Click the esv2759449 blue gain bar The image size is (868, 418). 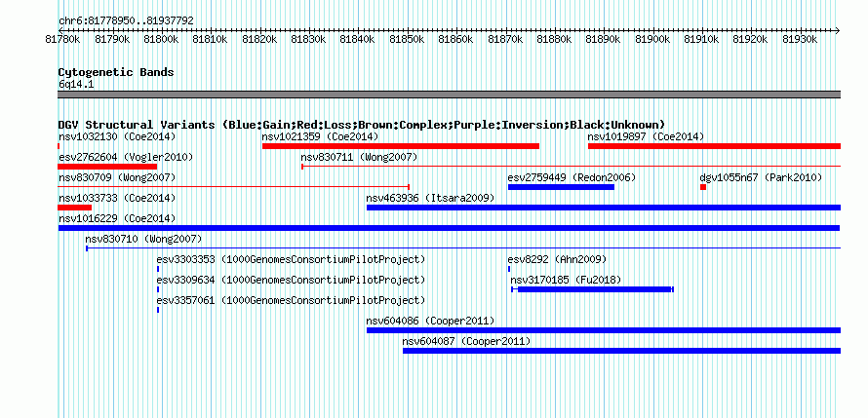(x=562, y=187)
